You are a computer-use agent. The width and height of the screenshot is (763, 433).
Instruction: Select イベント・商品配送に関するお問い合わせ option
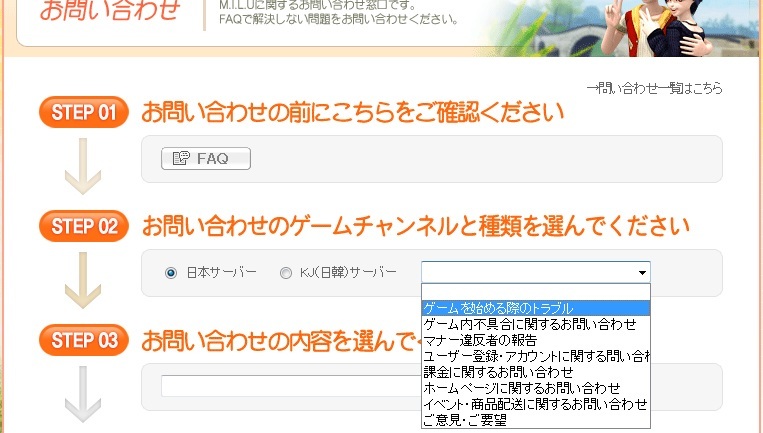(535, 404)
